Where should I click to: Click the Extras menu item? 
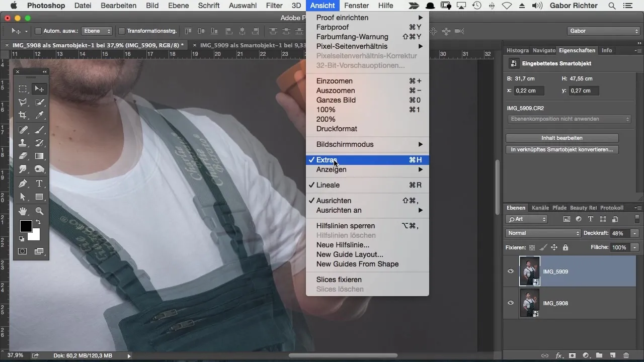(x=367, y=160)
